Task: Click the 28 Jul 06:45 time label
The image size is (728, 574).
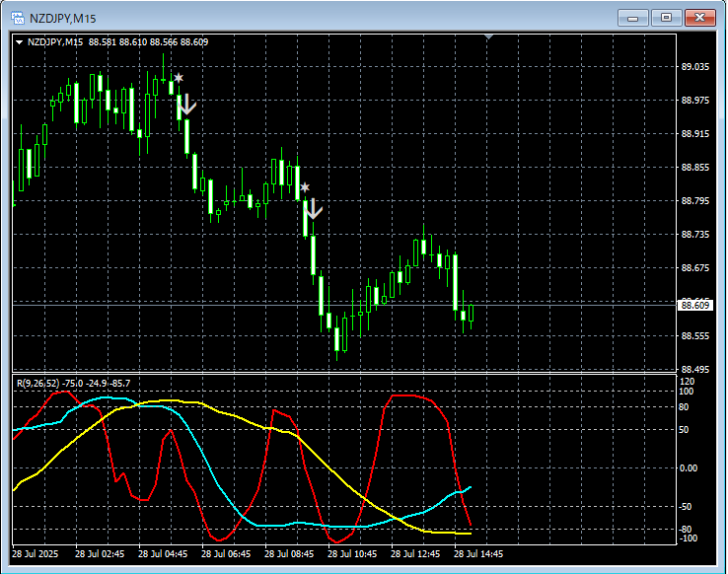Action: click(226, 553)
